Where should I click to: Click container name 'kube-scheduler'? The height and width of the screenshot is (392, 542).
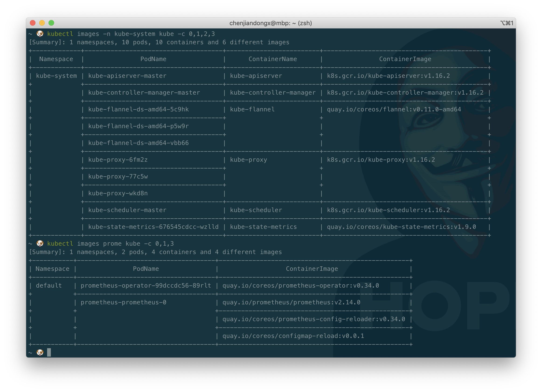256,210
